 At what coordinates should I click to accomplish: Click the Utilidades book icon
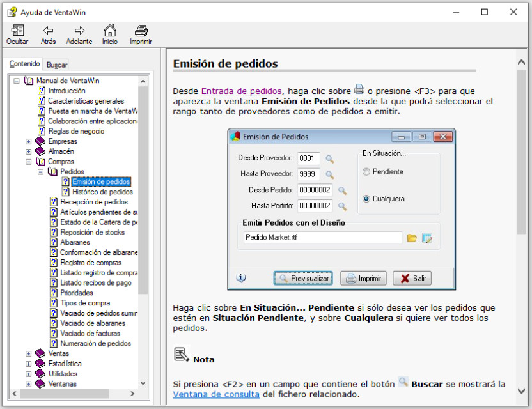[40, 374]
